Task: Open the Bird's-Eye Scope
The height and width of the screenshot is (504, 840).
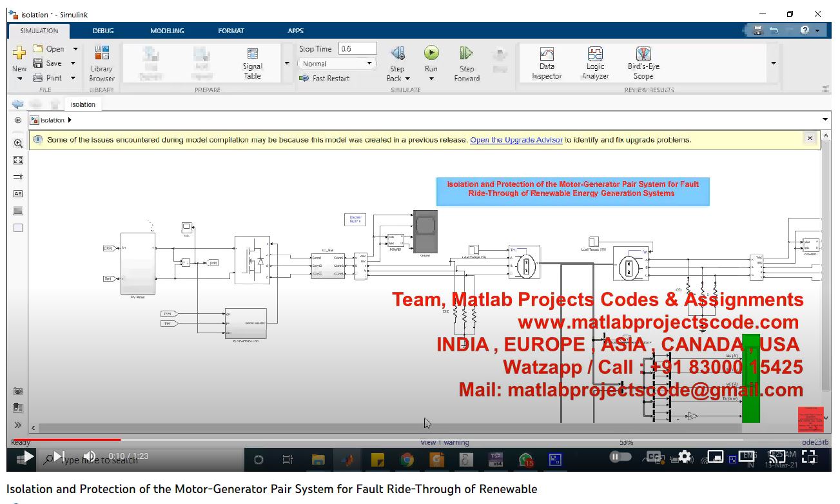Action: pos(643,63)
